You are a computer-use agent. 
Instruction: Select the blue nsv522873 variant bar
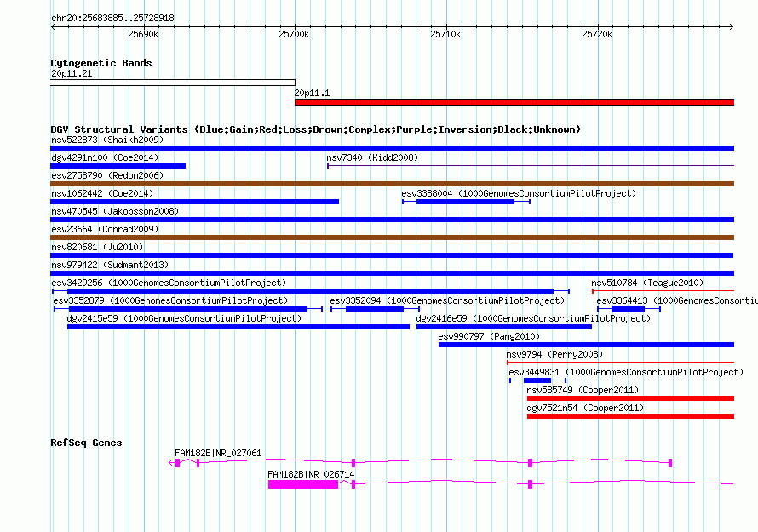(x=392, y=148)
